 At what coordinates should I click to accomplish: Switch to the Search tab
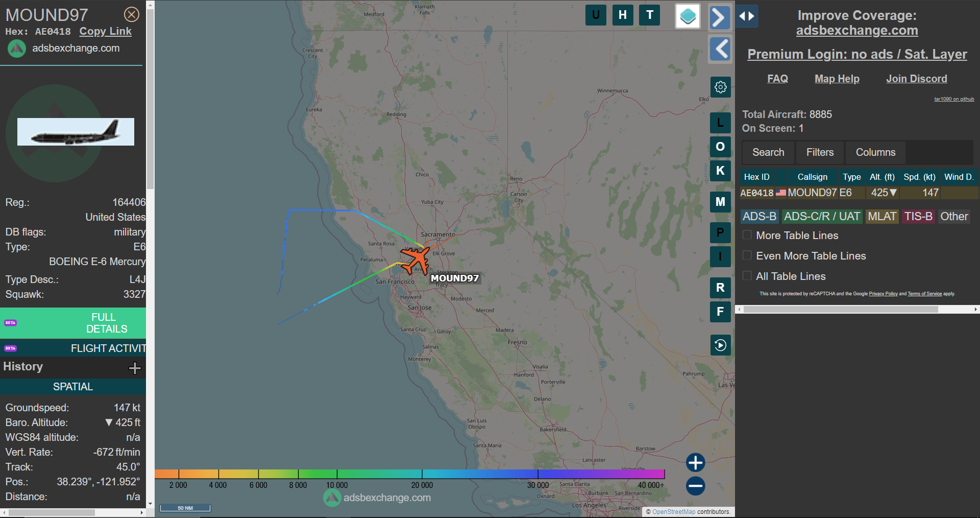coord(768,152)
